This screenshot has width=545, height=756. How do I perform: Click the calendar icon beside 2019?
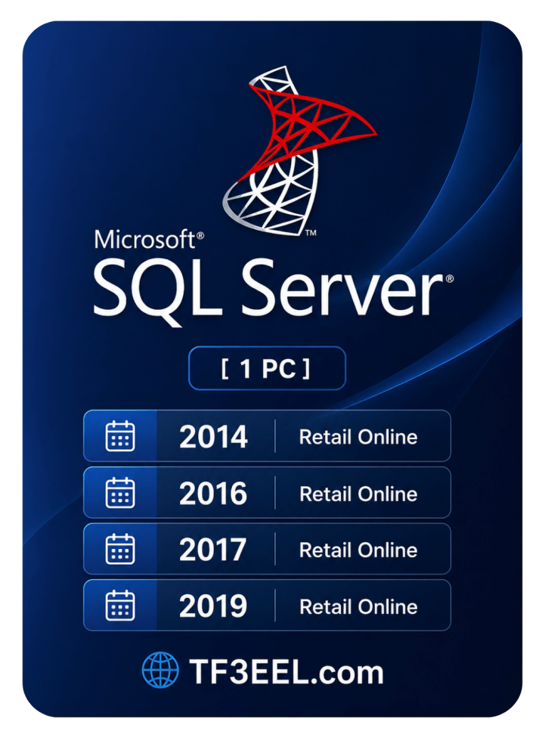click(x=120, y=606)
